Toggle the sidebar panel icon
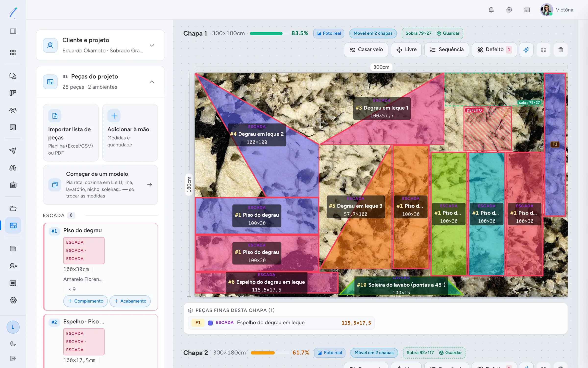 coord(13,31)
